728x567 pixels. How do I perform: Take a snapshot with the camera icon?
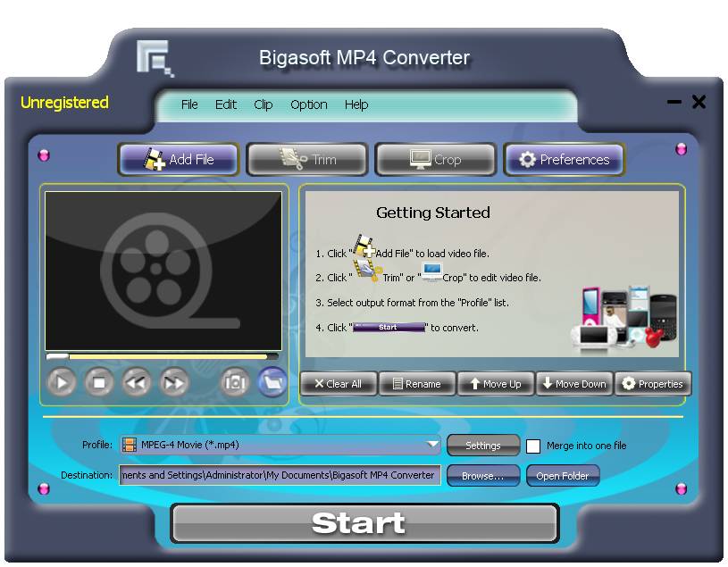[235, 382]
